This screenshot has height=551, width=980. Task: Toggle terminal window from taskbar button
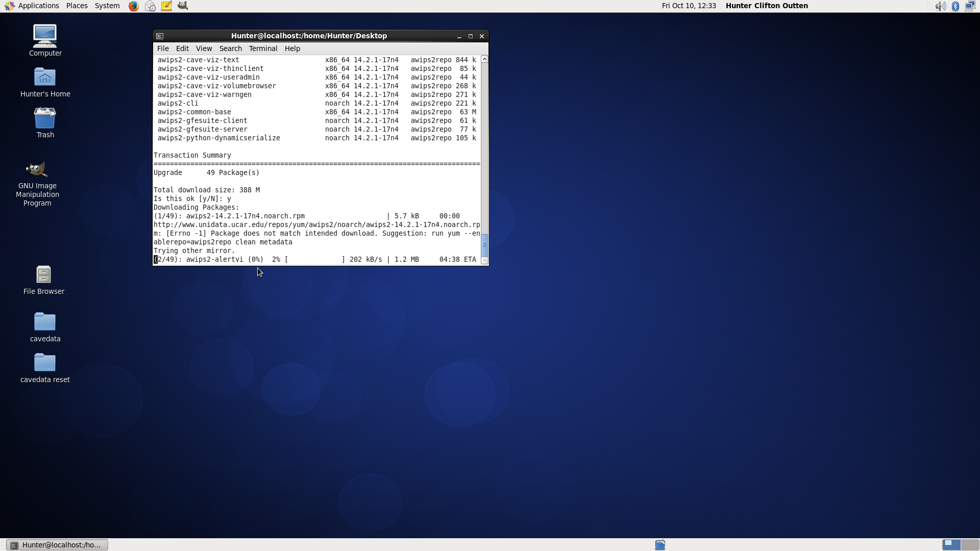tap(57, 545)
